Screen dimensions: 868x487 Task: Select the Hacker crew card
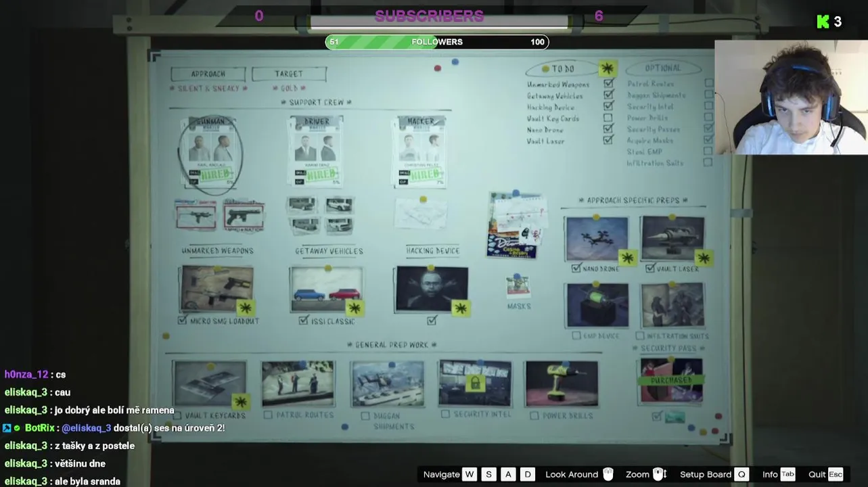coord(420,150)
